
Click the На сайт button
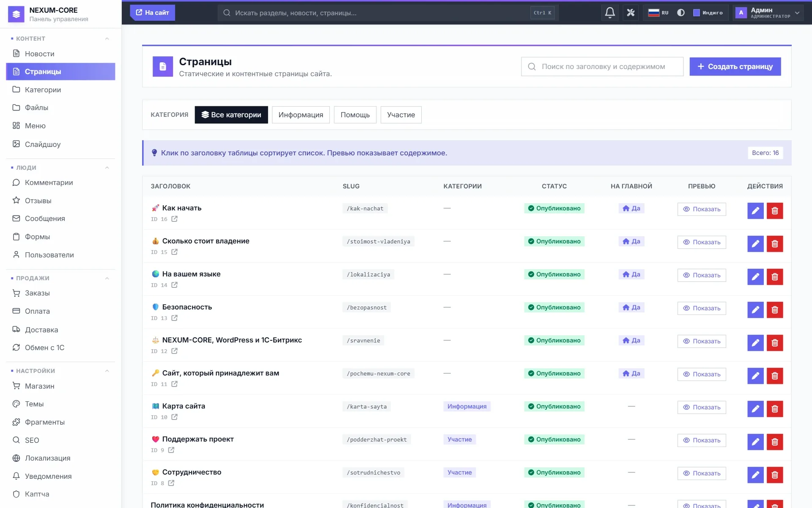pyautogui.click(x=152, y=13)
